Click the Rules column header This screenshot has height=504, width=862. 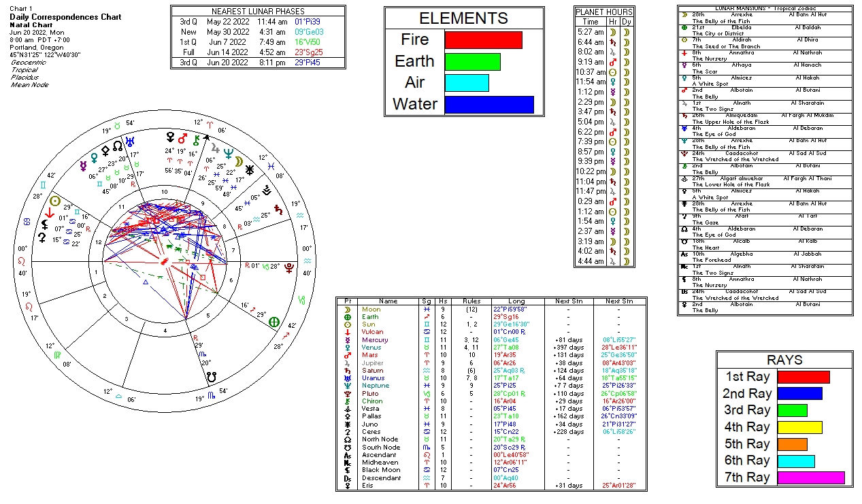471,301
